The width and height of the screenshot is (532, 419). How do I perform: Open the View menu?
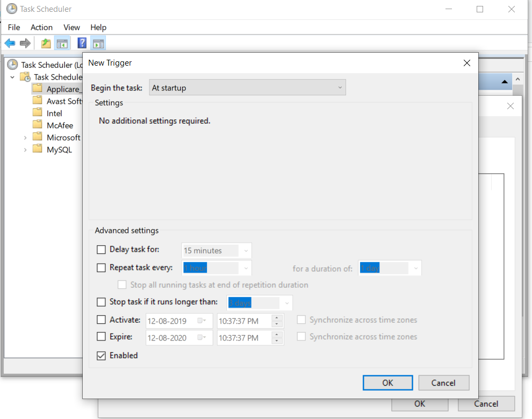tap(71, 27)
